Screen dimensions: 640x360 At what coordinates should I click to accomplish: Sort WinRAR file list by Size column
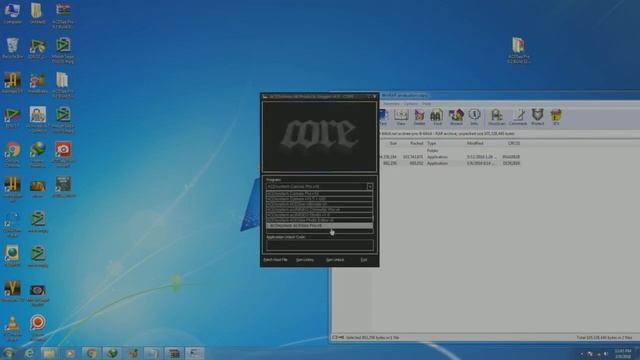pyautogui.click(x=393, y=143)
